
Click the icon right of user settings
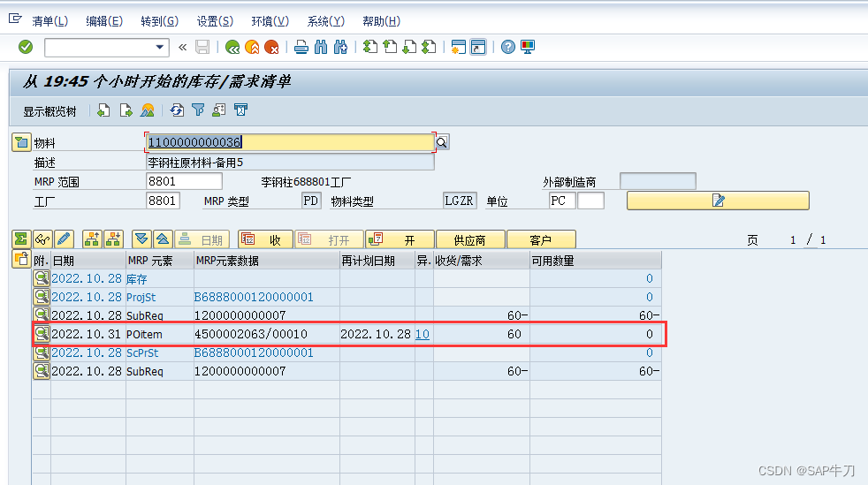click(240, 110)
